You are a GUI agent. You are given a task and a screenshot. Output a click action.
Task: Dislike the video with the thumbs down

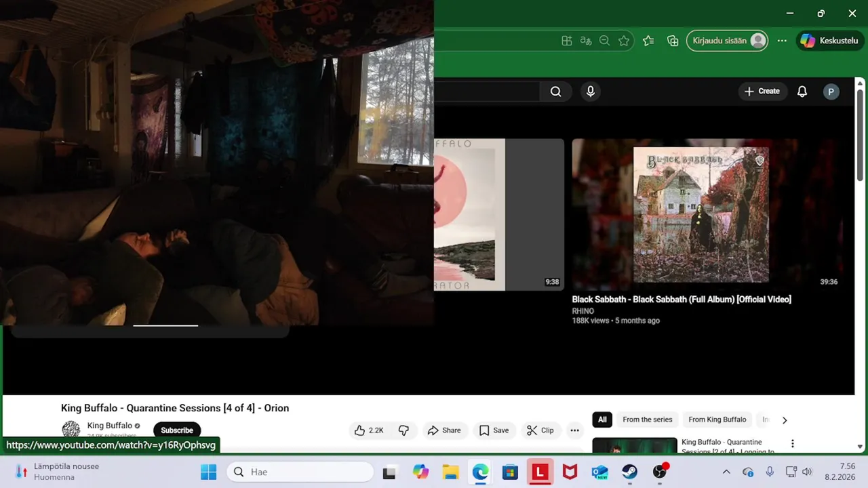pos(404,430)
